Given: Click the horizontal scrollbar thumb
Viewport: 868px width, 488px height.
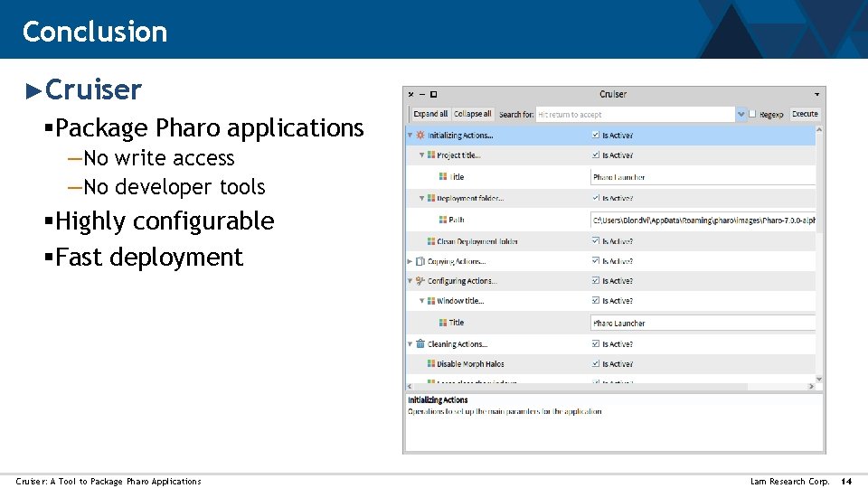Looking at the screenshot, I should [x=581, y=386].
